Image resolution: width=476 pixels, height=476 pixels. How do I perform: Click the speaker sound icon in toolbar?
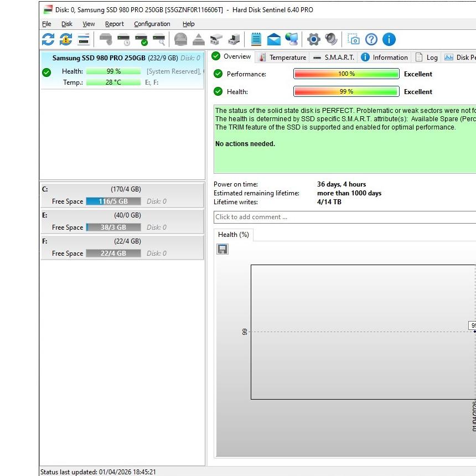(x=331, y=39)
